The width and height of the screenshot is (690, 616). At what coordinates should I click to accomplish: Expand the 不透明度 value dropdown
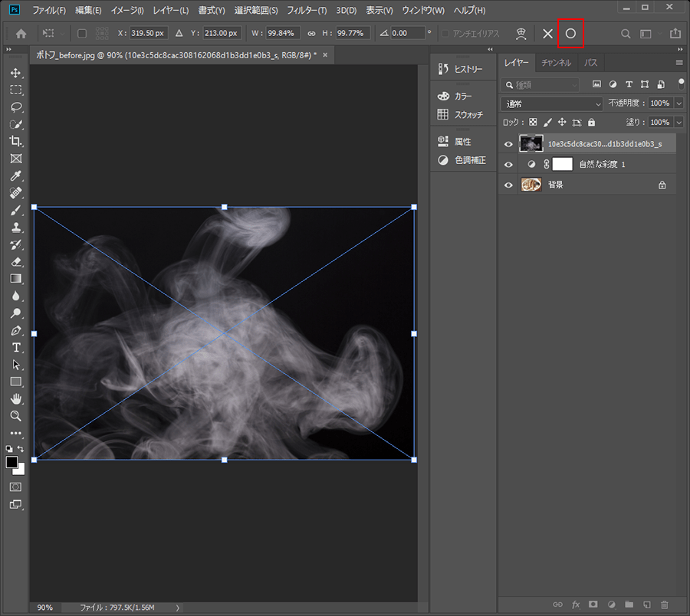tap(679, 103)
